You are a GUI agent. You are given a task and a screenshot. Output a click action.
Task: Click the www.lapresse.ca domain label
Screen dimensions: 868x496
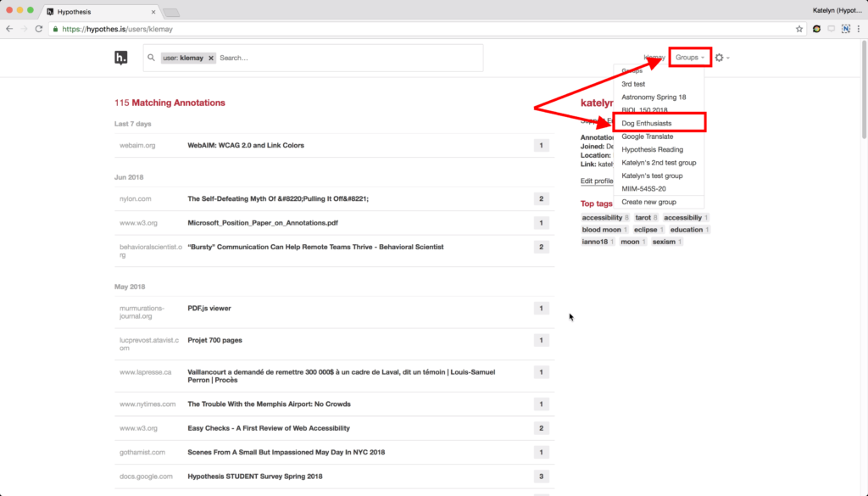point(146,372)
